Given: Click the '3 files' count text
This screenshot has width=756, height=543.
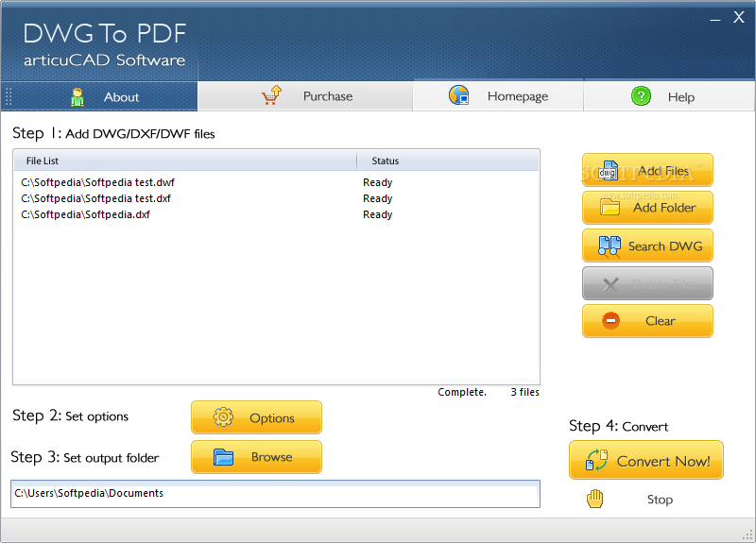Looking at the screenshot, I should (x=525, y=392).
